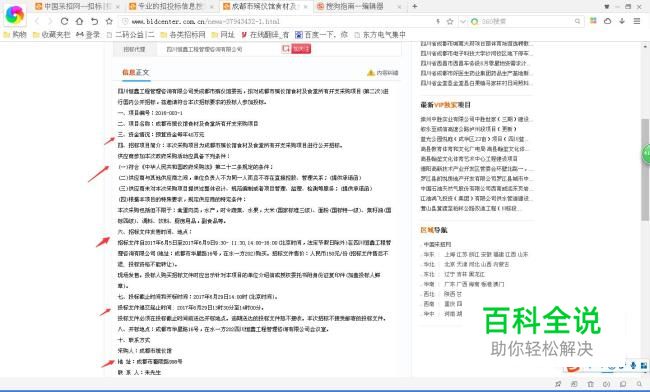Click the grid icon on the input toolbar
The height and width of the screenshot is (392, 650).
tap(644, 365)
